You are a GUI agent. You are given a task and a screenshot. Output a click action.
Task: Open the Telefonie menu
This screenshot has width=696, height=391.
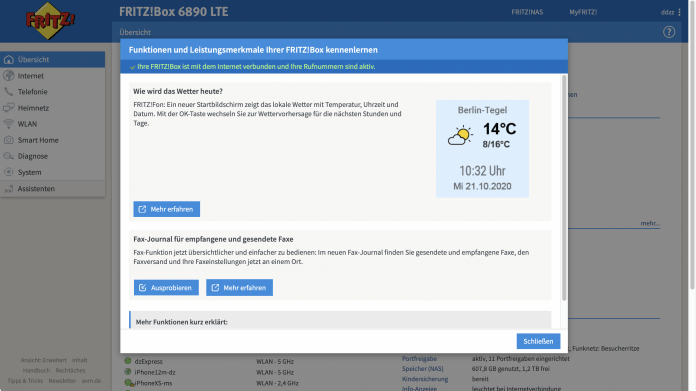[x=52, y=91]
